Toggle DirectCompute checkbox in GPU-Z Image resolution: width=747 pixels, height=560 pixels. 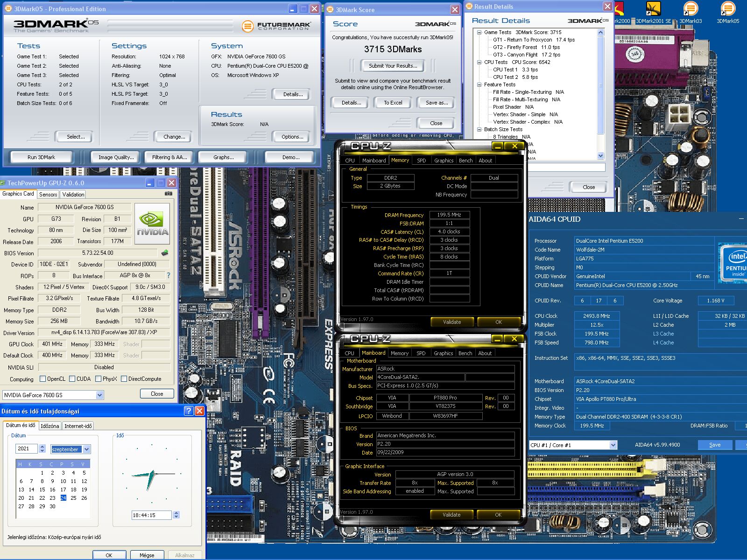pos(124,379)
